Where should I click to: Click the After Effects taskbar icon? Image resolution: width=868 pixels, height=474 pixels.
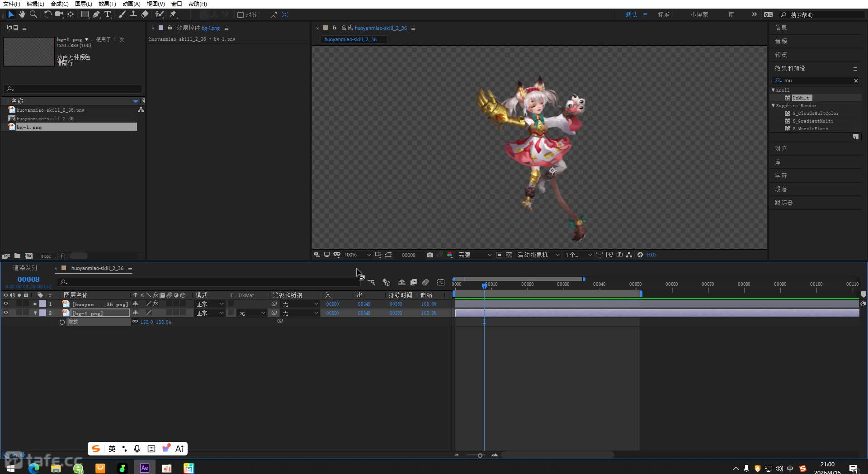(x=145, y=468)
